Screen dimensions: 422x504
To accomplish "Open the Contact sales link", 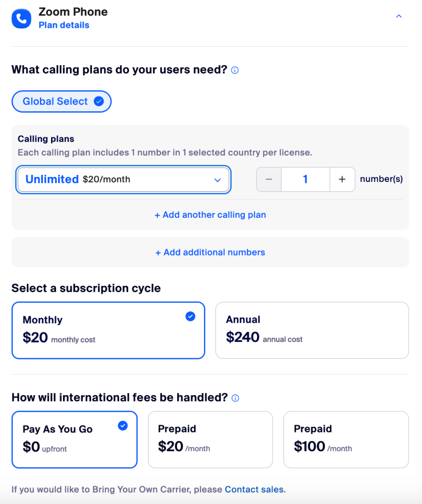I will coord(254,489).
